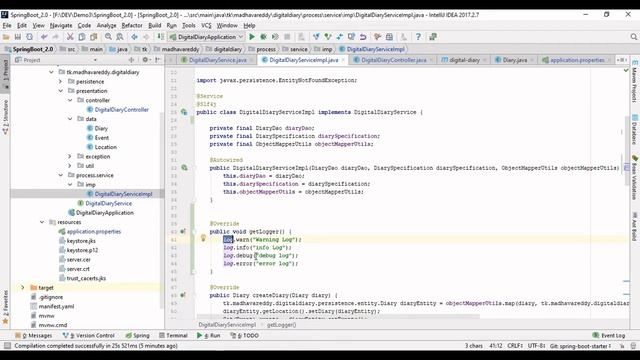Click the editor horizontal scrollbar
This screenshot has height=360, width=640.
coord(338,316)
